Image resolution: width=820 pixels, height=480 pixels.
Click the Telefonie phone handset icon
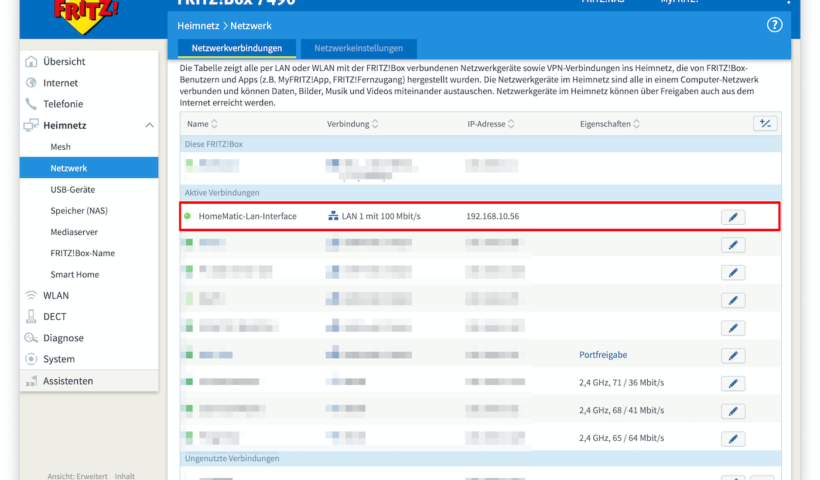point(31,104)
